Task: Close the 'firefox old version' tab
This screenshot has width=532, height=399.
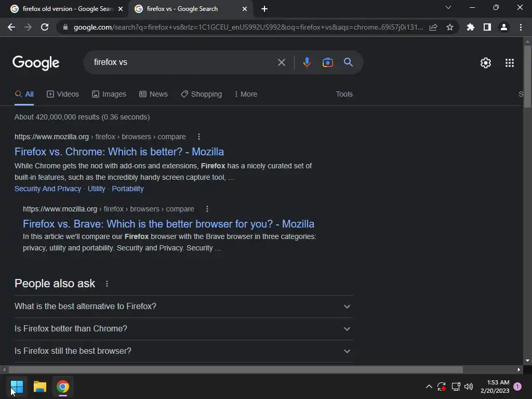Action: 121,9
